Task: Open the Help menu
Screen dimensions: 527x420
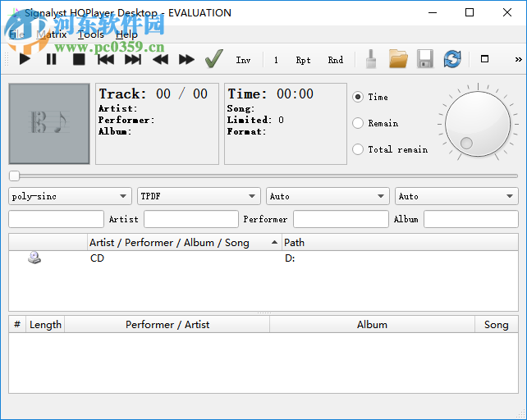Action: coord(126,34)
